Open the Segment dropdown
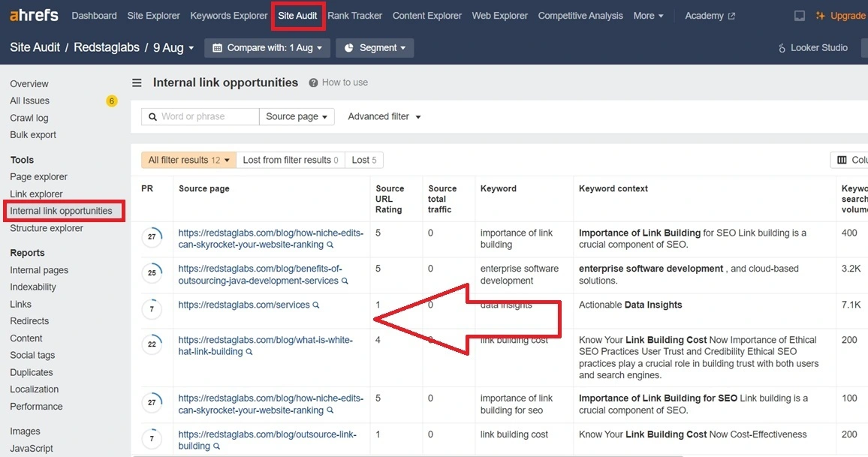Image resolution: width=868 pixels, height=457 pixels. (x=375, y=48)
